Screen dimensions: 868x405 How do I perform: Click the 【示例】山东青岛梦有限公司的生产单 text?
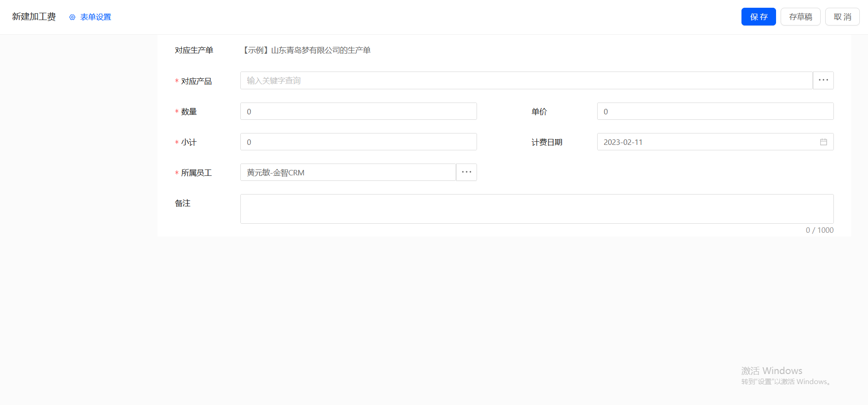(305, 50)
